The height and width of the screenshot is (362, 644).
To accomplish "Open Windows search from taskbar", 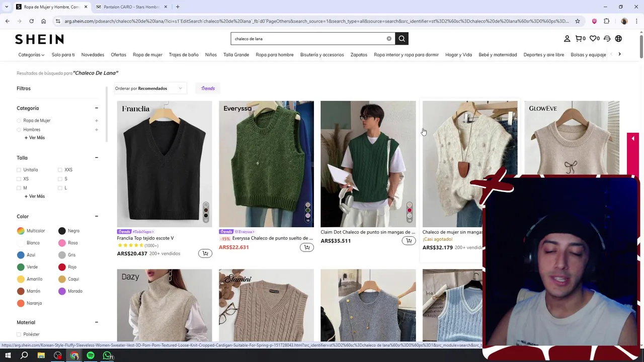I will [24, 356].
